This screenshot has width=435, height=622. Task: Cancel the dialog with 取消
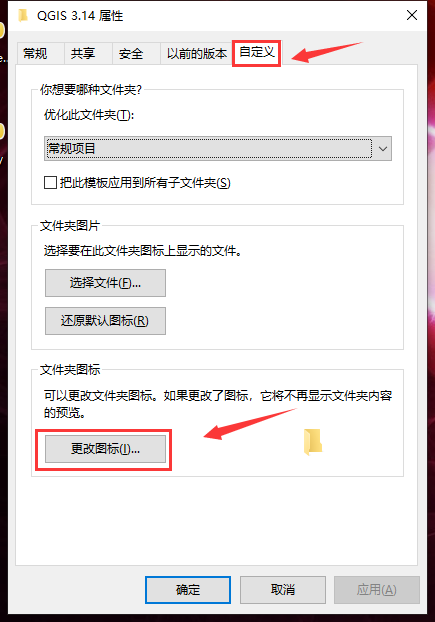pos(283,589)
